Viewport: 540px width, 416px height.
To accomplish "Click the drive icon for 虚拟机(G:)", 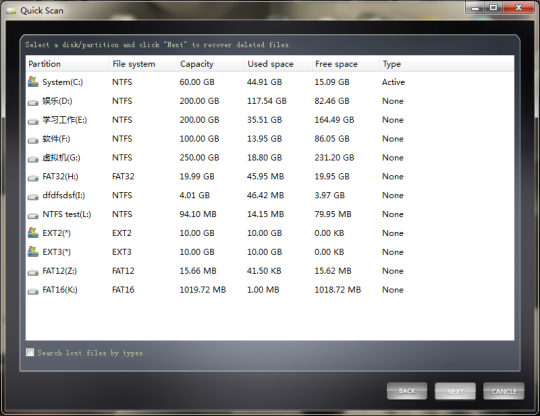I will (33, 159).
